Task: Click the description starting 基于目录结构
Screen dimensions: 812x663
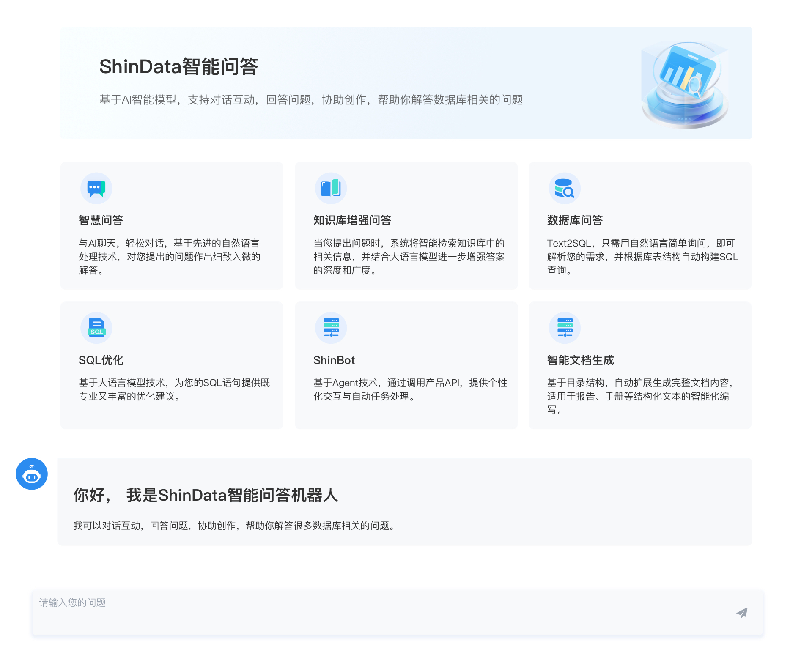Action: click(x=640, y=396)
